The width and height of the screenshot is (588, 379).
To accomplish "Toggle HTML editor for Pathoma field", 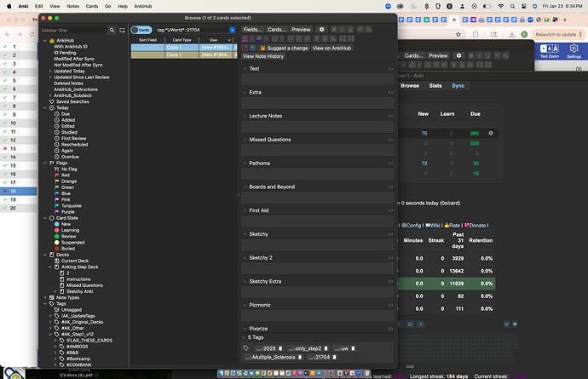I will [391, 164].
